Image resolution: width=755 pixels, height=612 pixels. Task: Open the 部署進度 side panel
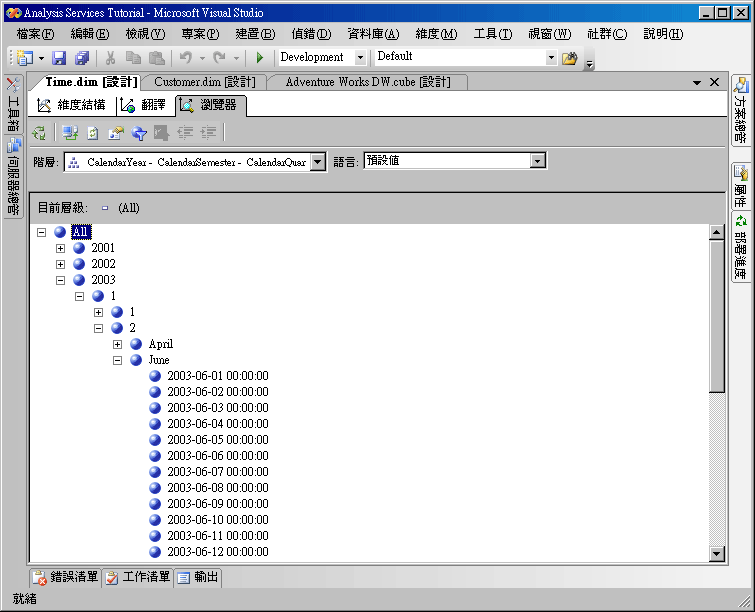coord(741,247)
